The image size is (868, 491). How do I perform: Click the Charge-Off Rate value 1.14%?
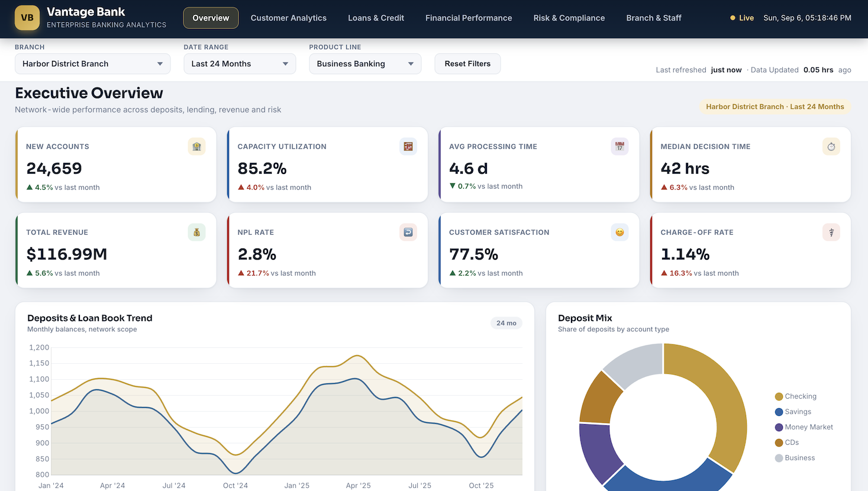(x=685, y=254)
